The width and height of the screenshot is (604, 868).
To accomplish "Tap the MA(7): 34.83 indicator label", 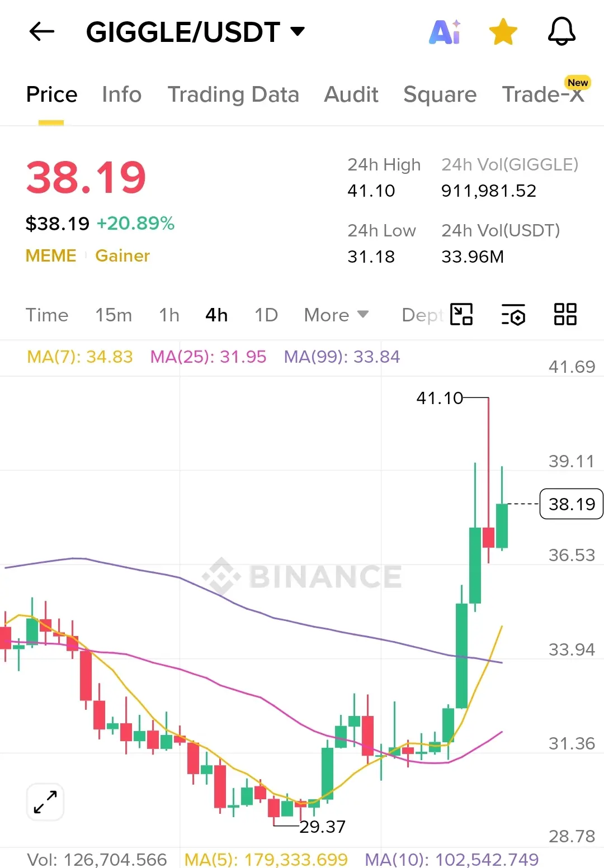I will 80,357.
